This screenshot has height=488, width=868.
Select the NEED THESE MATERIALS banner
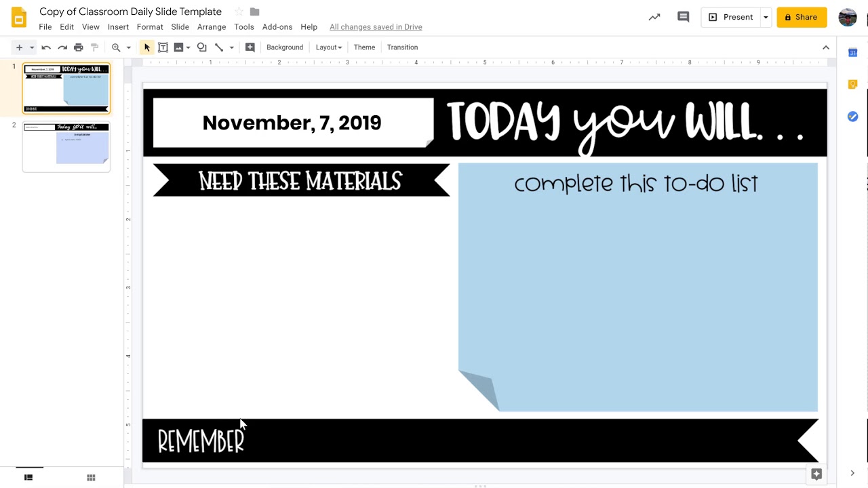point(301,180)
